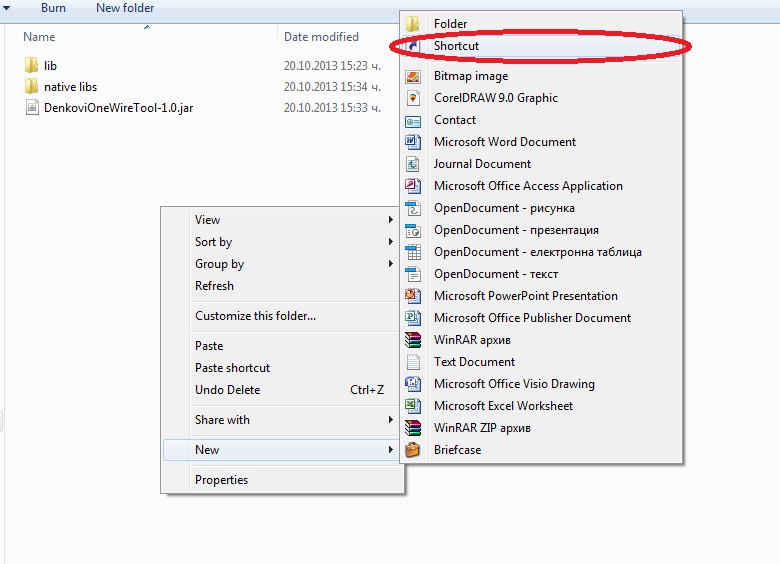Click the Shortcut arrow icon
780x564 pixels.
click(413, 46)
